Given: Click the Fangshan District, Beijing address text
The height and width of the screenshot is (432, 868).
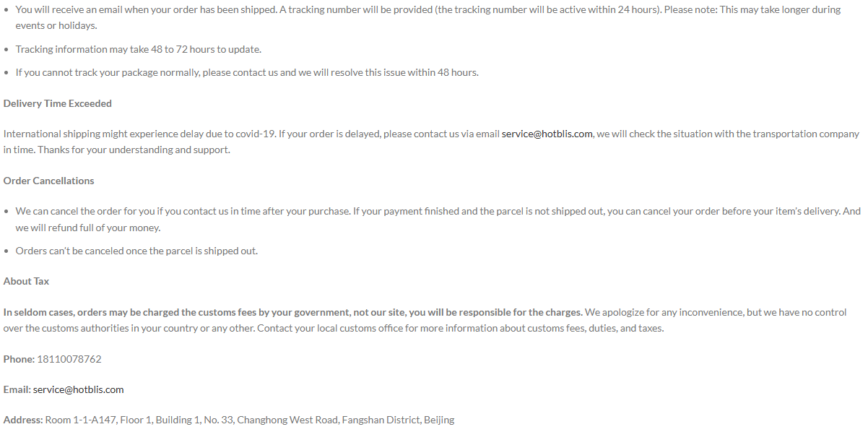Looking at the screenshot, I should (x=398, y=420).
